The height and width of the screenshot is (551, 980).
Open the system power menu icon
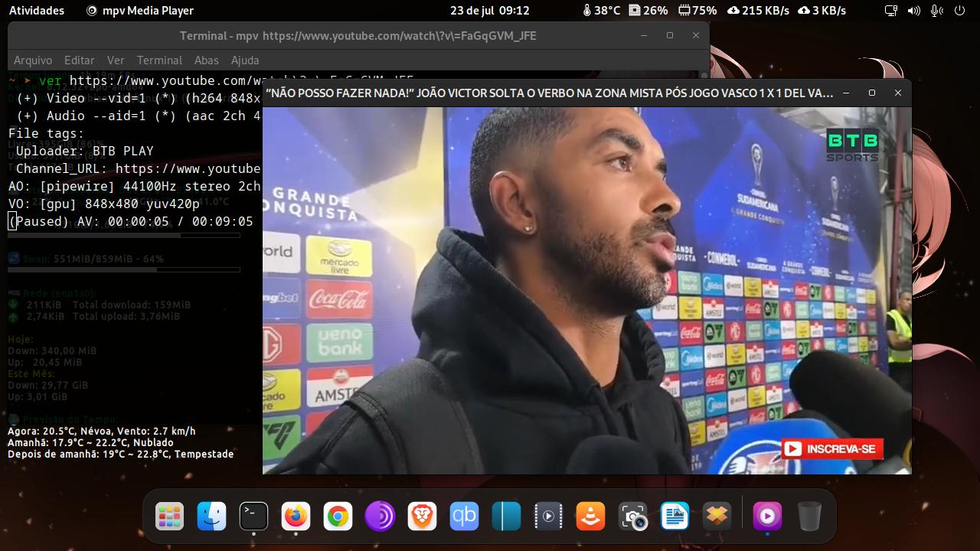(959, 11)
